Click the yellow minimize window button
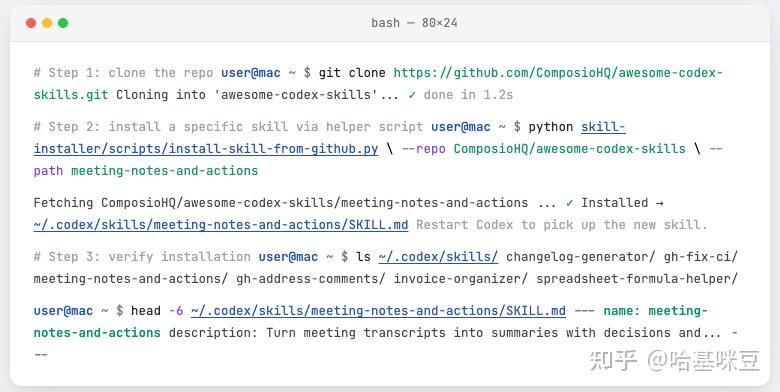The width and height of the screenshot is (780, 392). (x=47, y=23)
